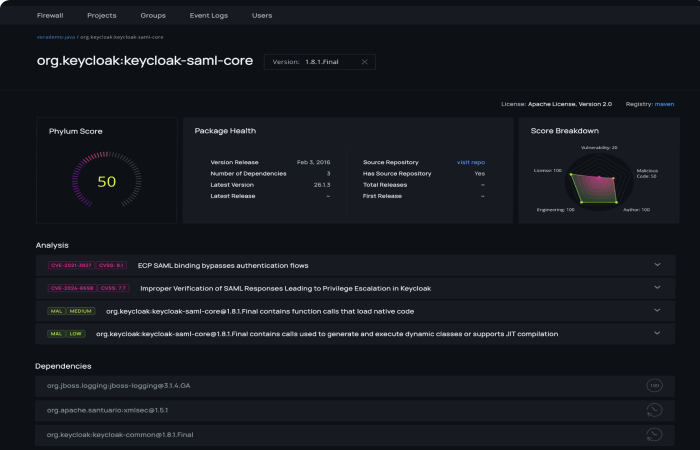The width and height of the screenshot is (700, 450).
Task: Open the Users page
Action: point(262,15)
